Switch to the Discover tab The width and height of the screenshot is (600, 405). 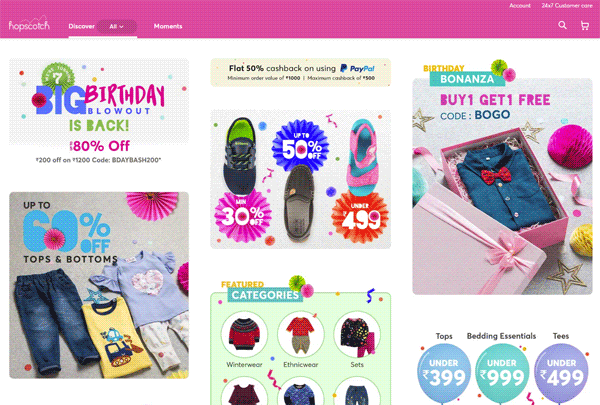(x=82, y=26)
